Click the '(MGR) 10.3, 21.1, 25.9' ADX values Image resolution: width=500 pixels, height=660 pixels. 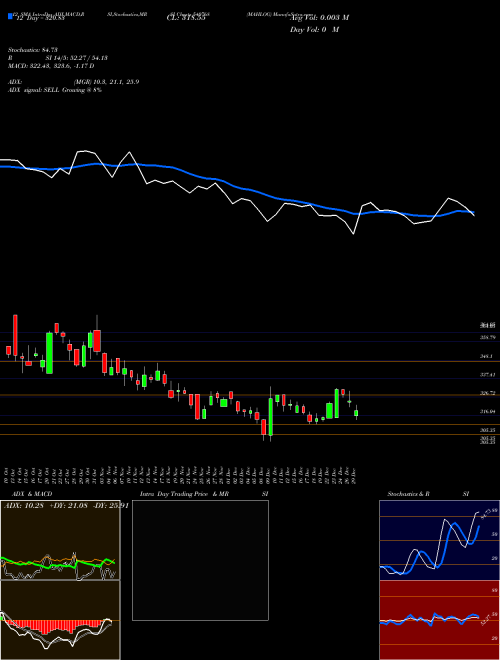(x=106, y=82)
